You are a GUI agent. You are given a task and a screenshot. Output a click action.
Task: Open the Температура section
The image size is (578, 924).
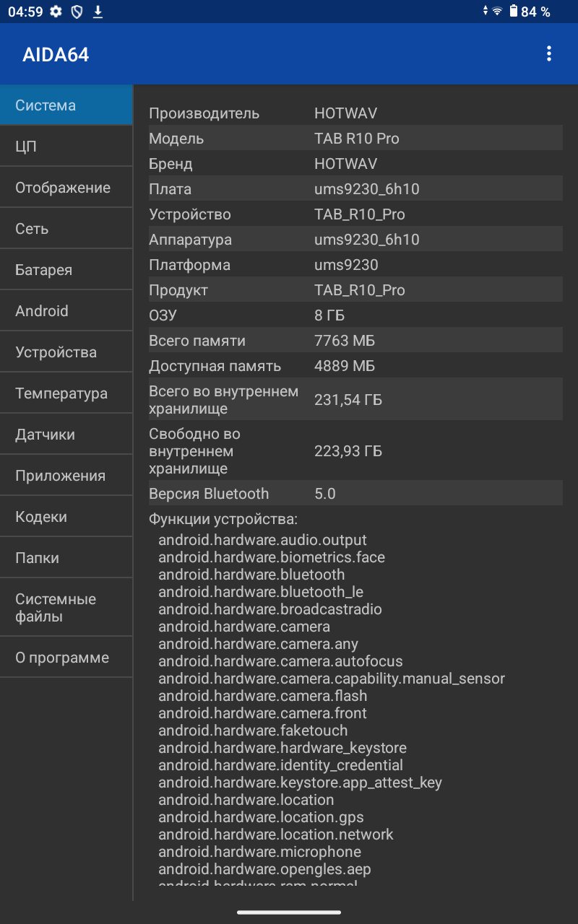[66, 393]
